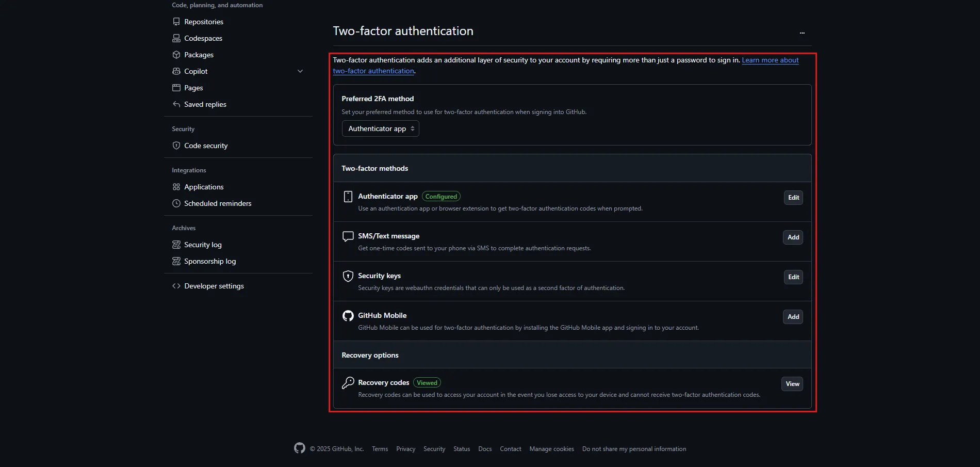Click the GitHub Mobile octocat icon
980x467 pixels.
tap(348, 316)
